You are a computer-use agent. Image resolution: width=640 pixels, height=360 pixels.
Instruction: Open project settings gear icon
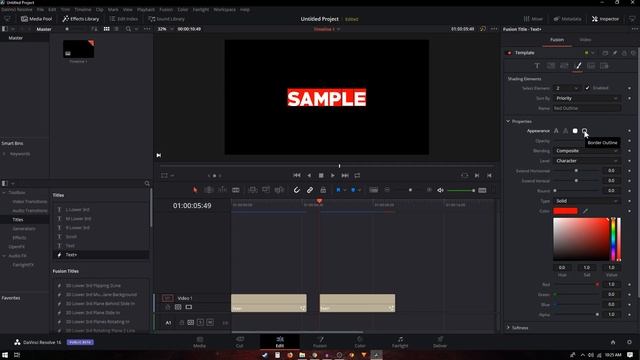pyautogui.click(x=629, y=342)
